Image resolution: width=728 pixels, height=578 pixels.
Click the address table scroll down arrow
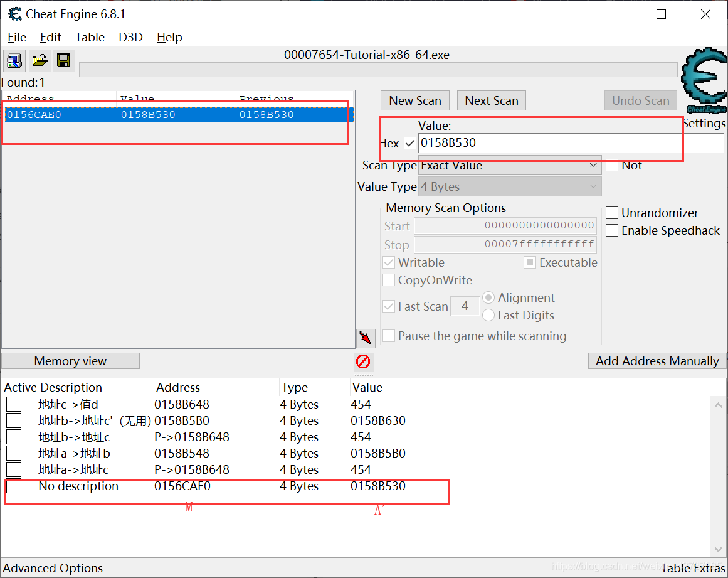718,549
